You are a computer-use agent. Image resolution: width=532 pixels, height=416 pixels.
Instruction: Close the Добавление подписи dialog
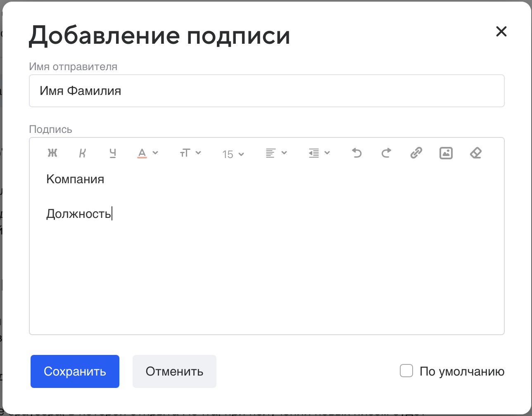coord(501,31)
